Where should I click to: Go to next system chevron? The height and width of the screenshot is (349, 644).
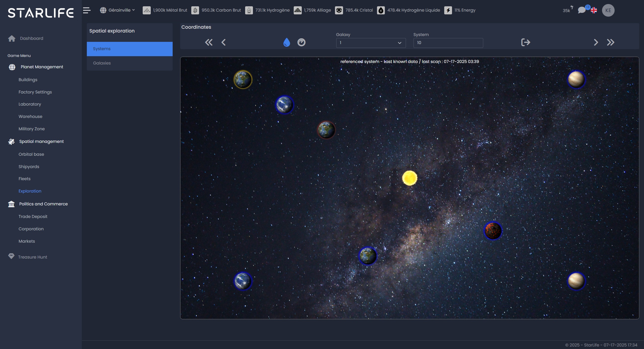596,42
